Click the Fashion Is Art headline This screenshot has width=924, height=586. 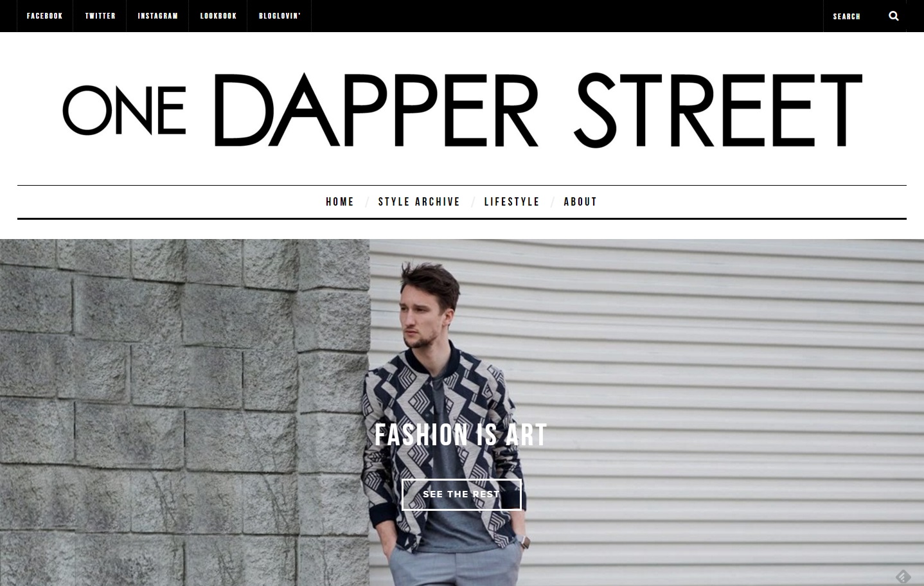[x=461, y=435]
